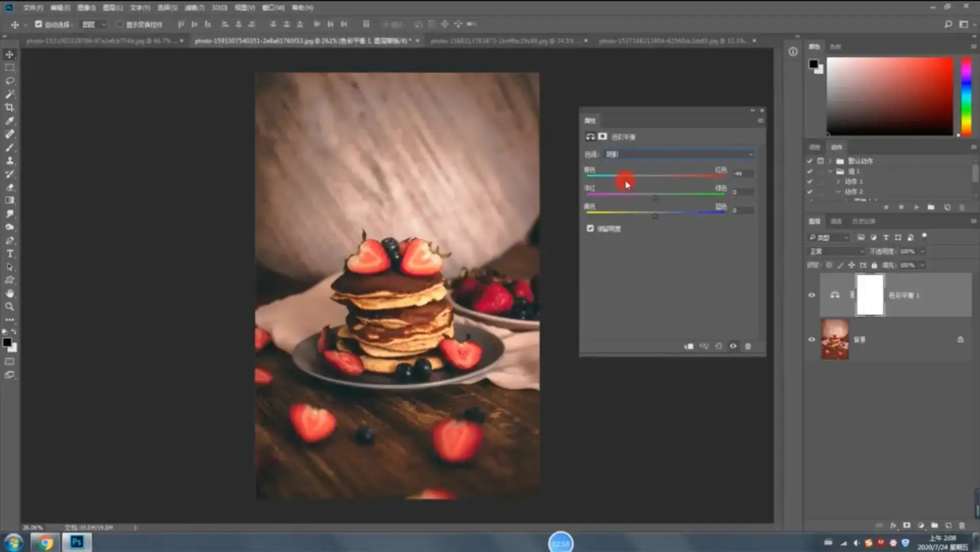Toggle the auto-select checkbox in options bar
Image resolution: width=980 pixels, height=552 pixels.
pos(38,24)
